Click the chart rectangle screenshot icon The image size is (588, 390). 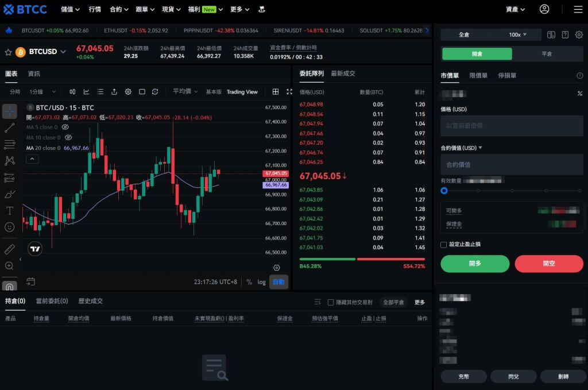(142, 92)
